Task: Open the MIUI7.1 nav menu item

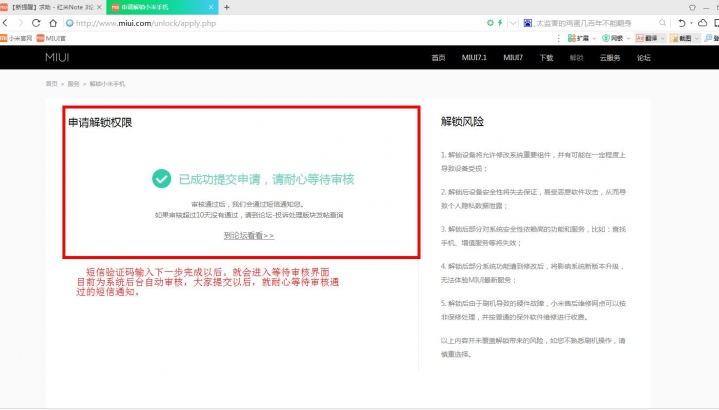Action: point(474,57)
